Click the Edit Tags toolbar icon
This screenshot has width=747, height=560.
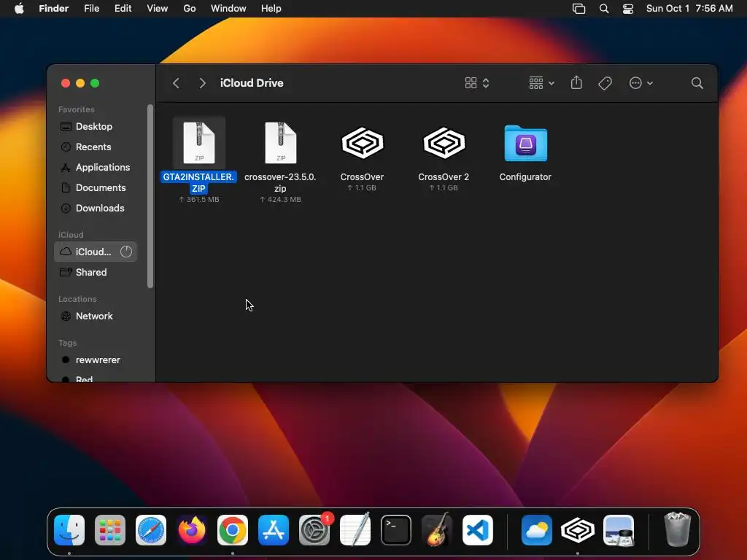(x=605, y=83)
